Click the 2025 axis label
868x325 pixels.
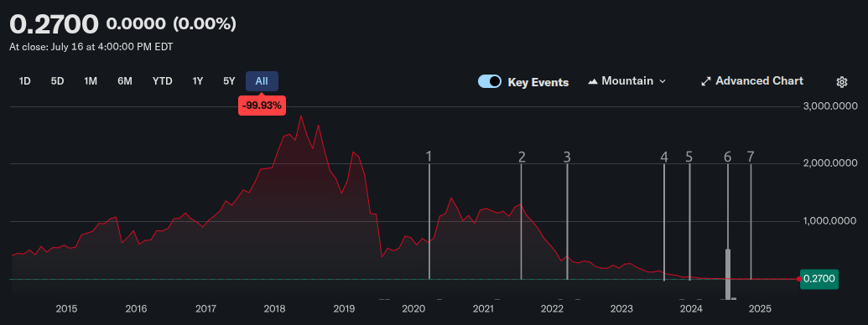760,309
